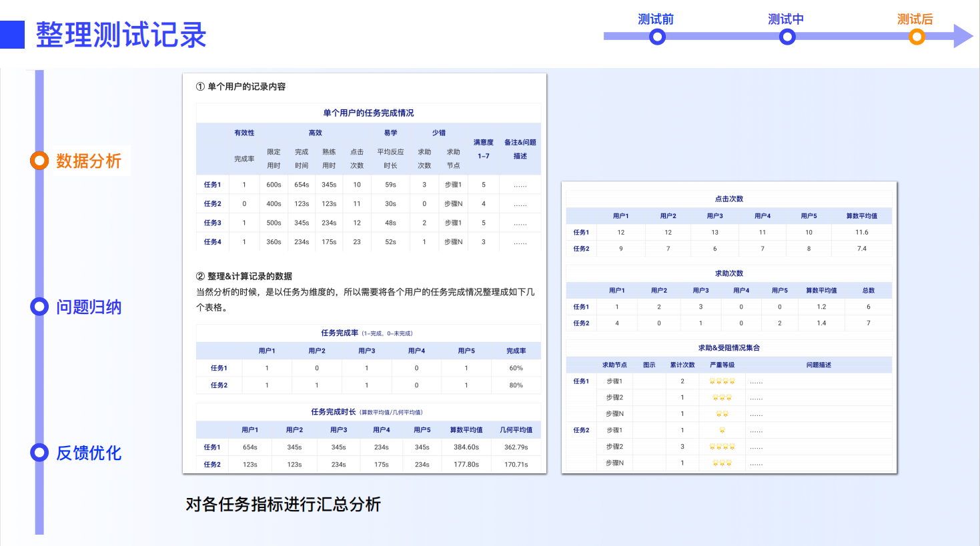Select the orange 测试后 timeline node

point(916,37)
